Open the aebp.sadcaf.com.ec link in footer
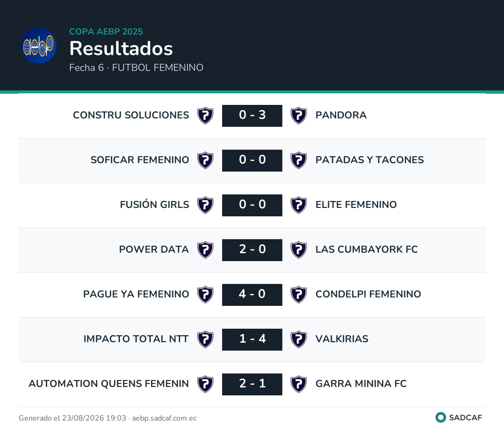Viewport: 504px width, 442px height. (x=164, y=418)
